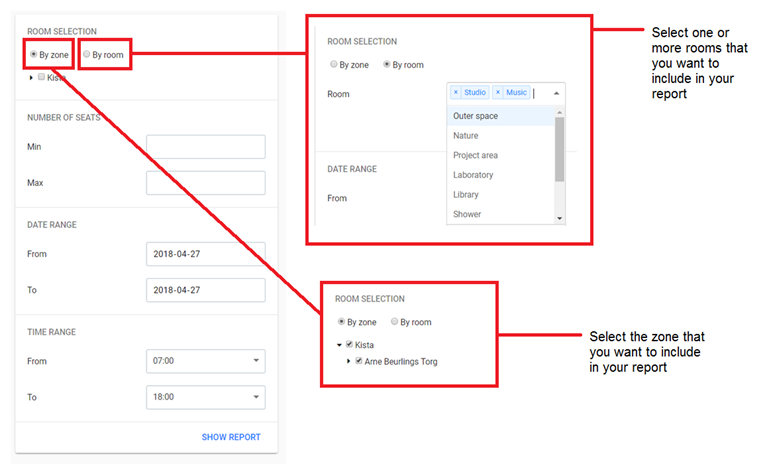Click the Min number of seats field
The width and height of the screenshot is (767, 476).
click(205, 147)
